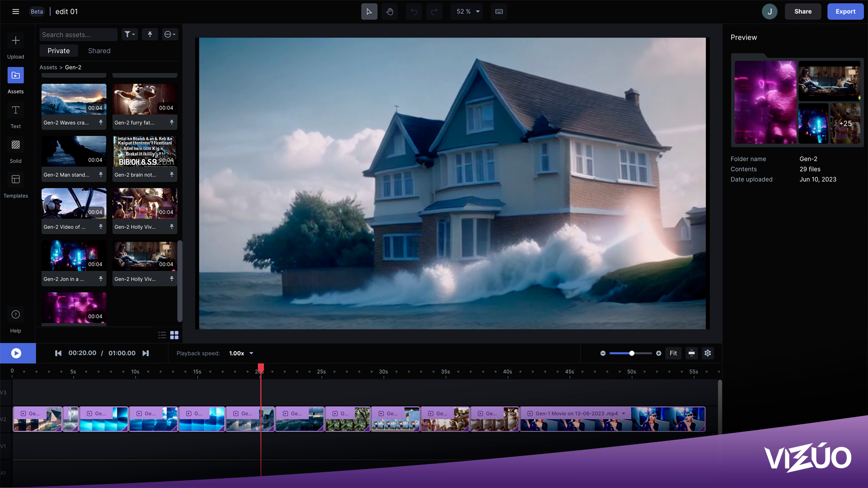
Task: Open playback speed 1.00x dropdown
Action: click(251, 353)
